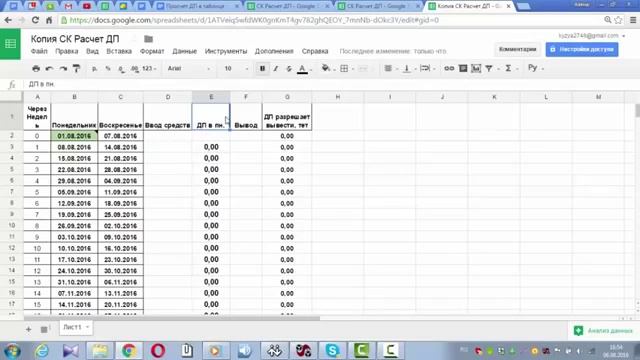Open the Google Sheets home icon
The image size is (640, 360).
click(x=10, y=44)
